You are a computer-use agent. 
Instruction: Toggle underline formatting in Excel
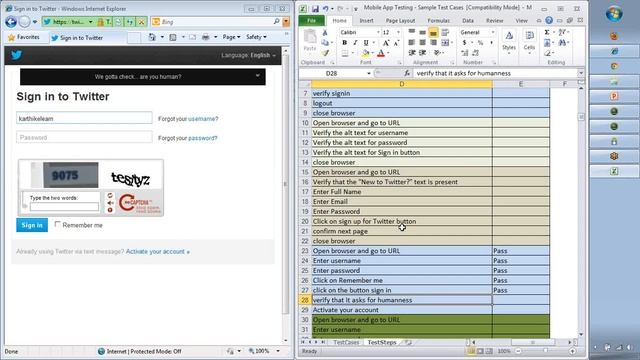coord(366,42)
